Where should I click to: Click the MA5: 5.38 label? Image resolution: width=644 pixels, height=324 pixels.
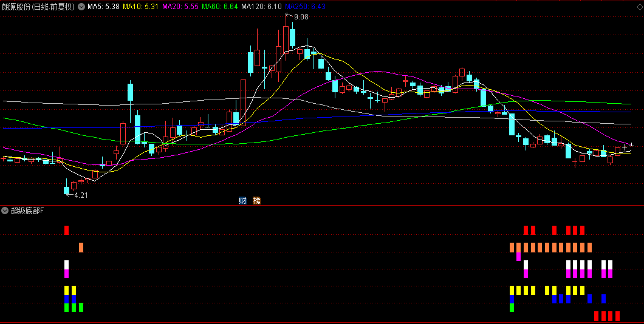point(103,7)
